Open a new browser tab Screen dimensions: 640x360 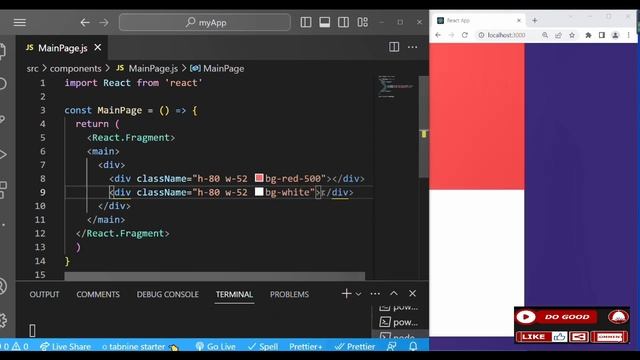(x=534, y=20)
